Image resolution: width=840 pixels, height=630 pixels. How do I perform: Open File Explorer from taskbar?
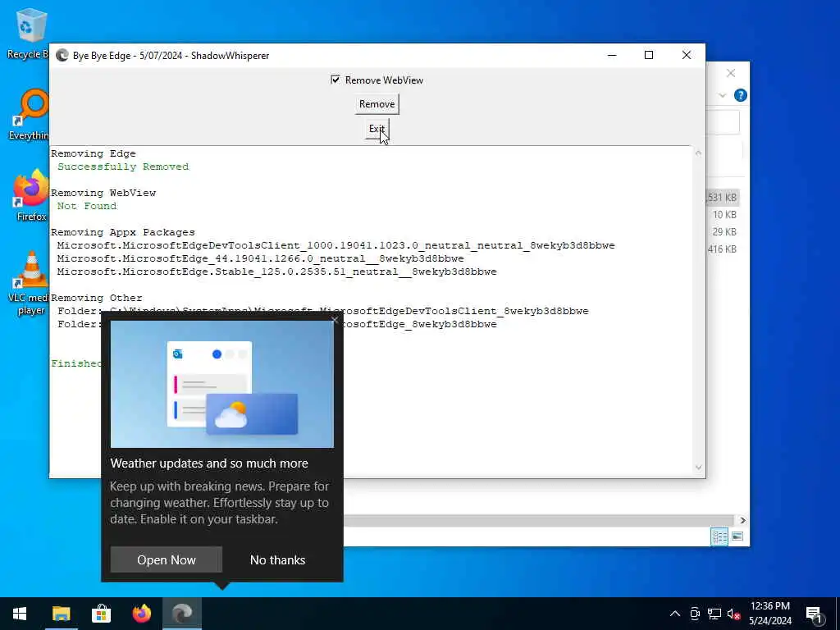[61, 614]
